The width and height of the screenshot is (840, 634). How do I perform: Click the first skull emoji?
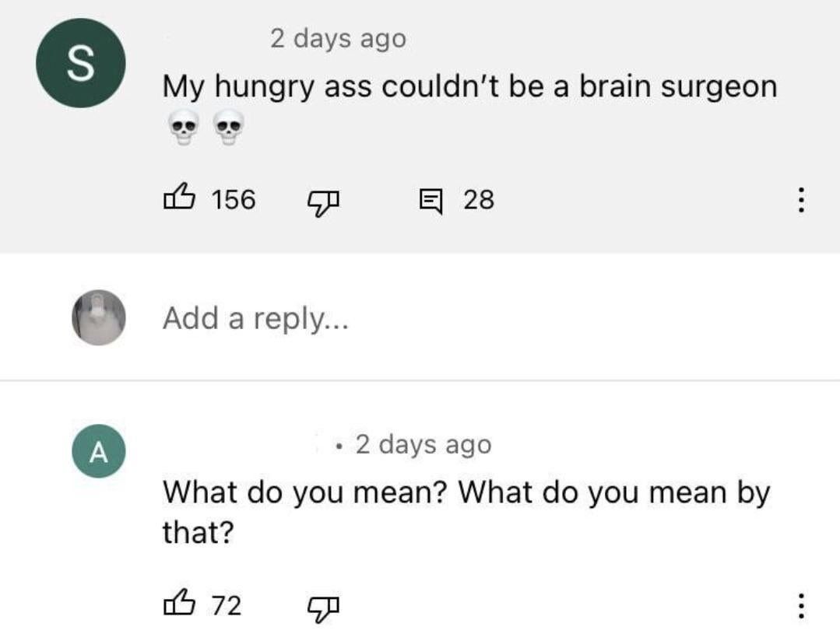183,127
